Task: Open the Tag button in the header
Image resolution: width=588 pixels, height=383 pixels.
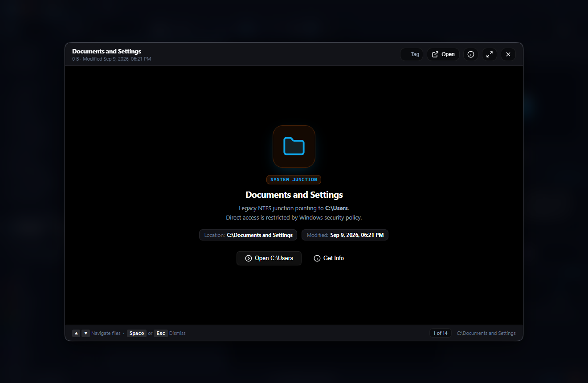Action: click(x=412, y=54)
